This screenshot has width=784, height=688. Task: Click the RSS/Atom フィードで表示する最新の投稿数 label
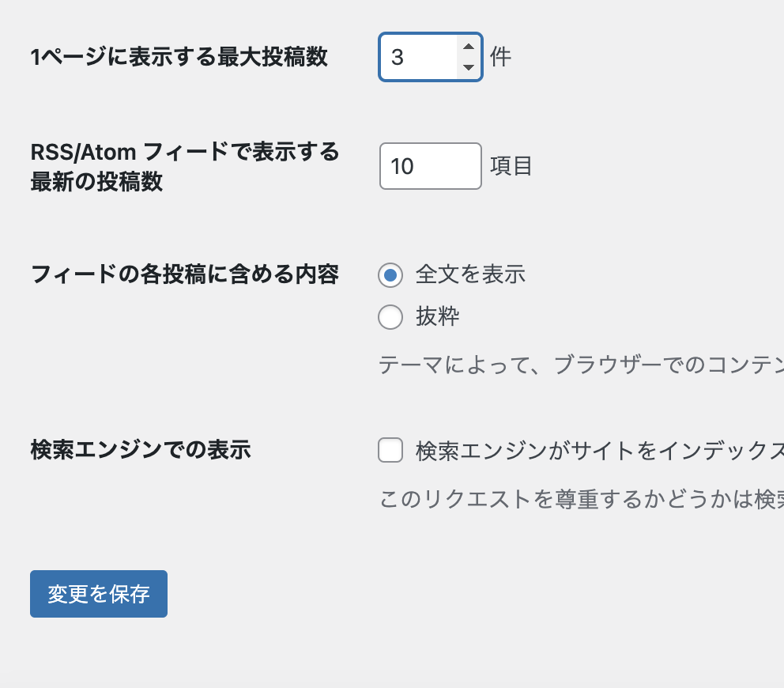click(184, 166)
